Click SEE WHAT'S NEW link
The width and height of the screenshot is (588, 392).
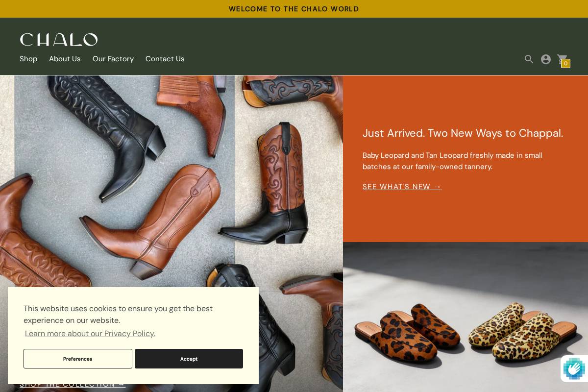click(402, 187)
